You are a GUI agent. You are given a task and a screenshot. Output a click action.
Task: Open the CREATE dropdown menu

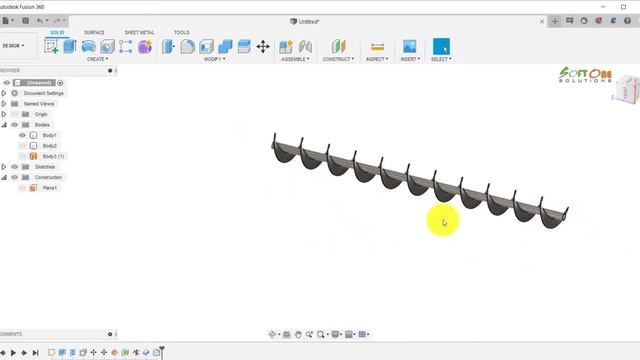point(98,59)
